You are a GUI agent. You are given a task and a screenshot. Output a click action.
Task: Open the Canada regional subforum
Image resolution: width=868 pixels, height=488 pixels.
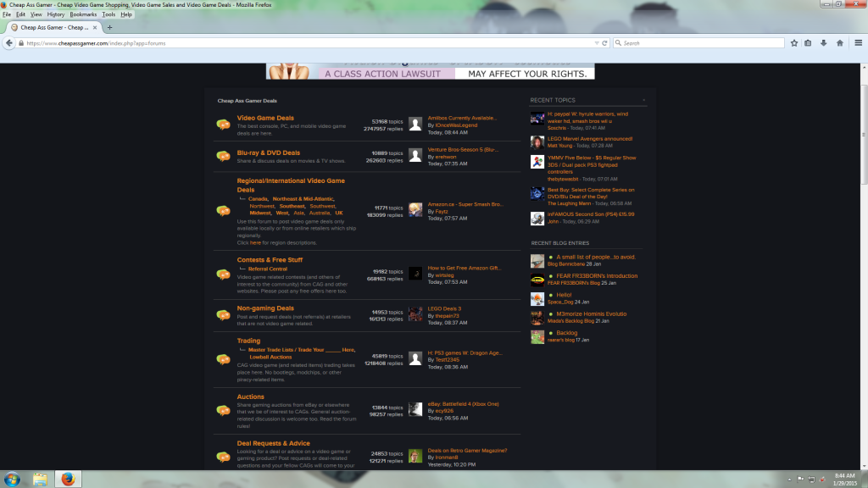(x=258, y=198)
